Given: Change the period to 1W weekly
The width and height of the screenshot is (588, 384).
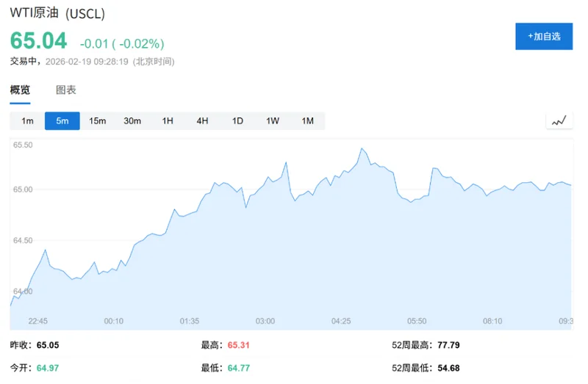Looking at the screenshot, I should pos(273,121).
